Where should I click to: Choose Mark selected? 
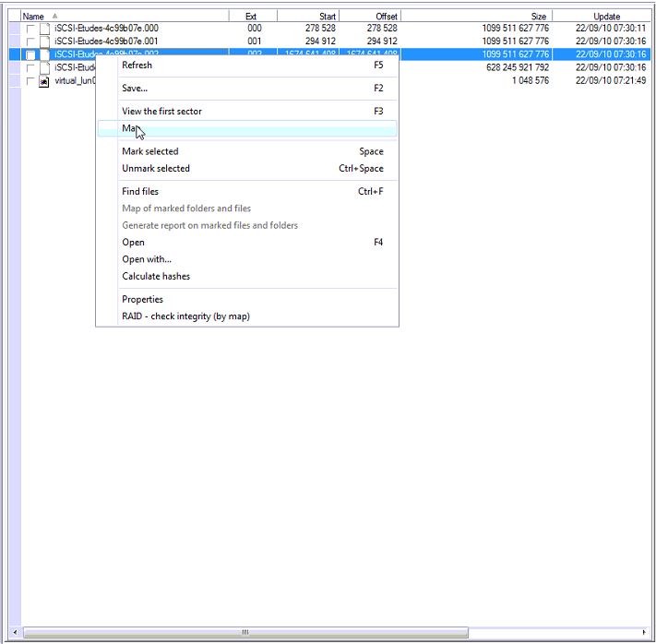click(x=247, y=151)
